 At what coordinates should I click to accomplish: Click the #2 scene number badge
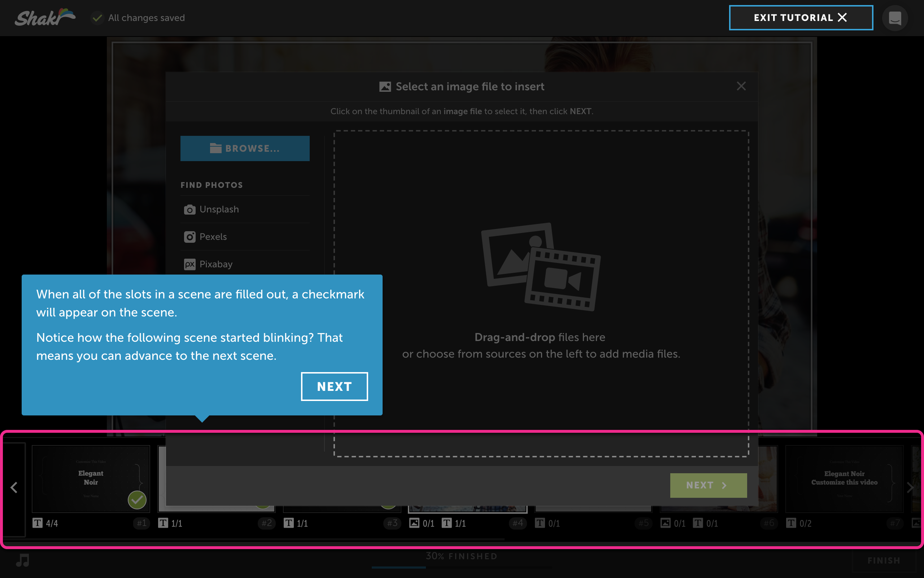[267, 523]
